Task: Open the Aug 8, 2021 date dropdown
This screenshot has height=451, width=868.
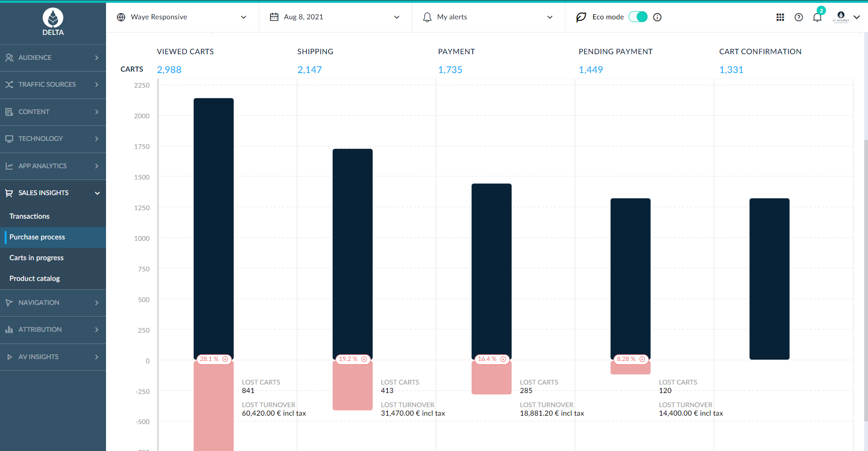Action: (x=336, y=17)
